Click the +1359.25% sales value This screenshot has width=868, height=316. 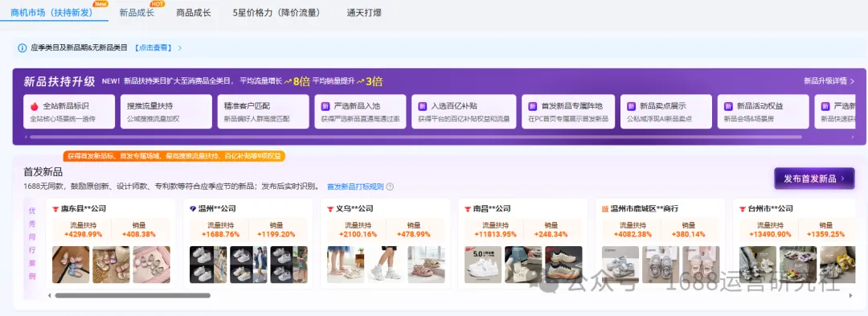[x=825, y=234]
